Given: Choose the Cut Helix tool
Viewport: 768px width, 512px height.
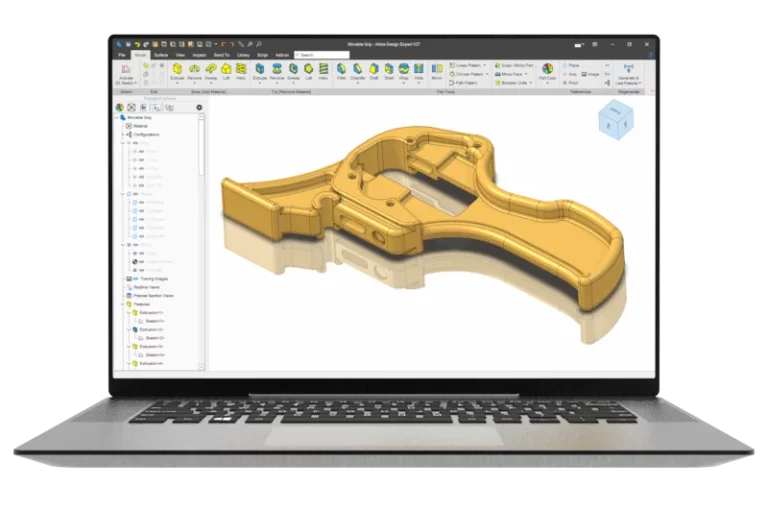Looking at the screenshot, I should click(x=323, y=72).
